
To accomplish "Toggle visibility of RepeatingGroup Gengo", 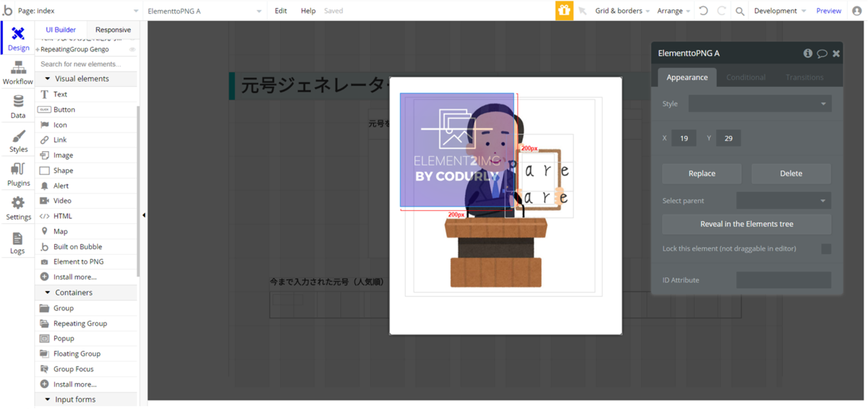I will point(132,49).
